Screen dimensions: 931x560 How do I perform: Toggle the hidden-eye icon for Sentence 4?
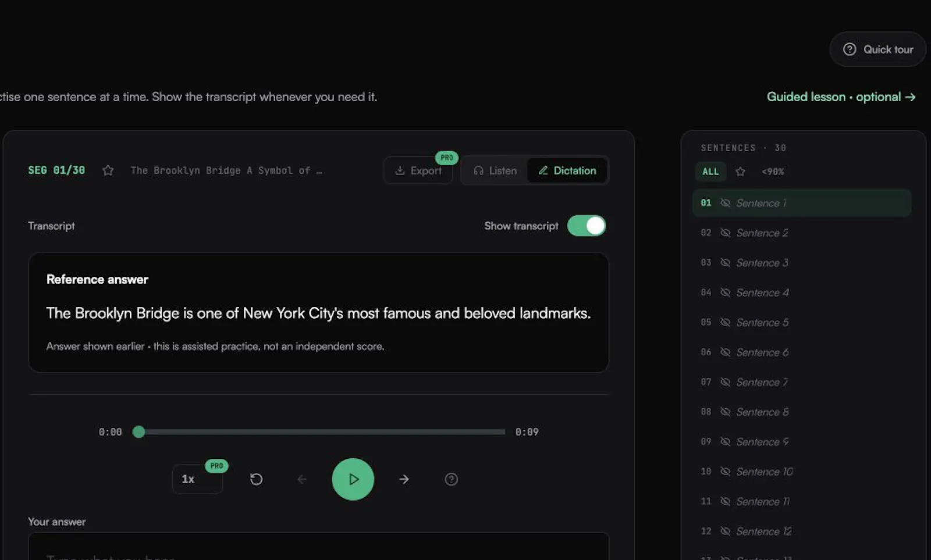click(725, 293)
